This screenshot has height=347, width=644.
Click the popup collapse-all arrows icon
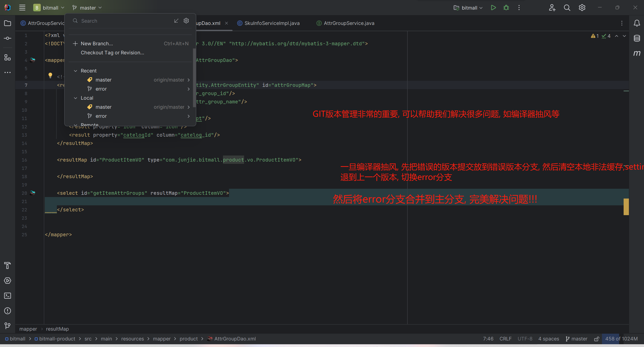coord(176,21)
